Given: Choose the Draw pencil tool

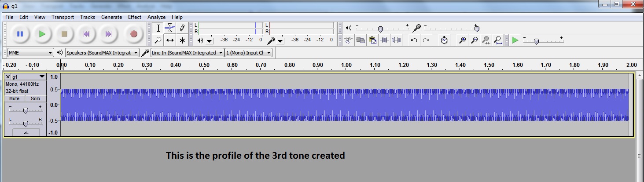Looking at the screenshot, I should point(182,28).
